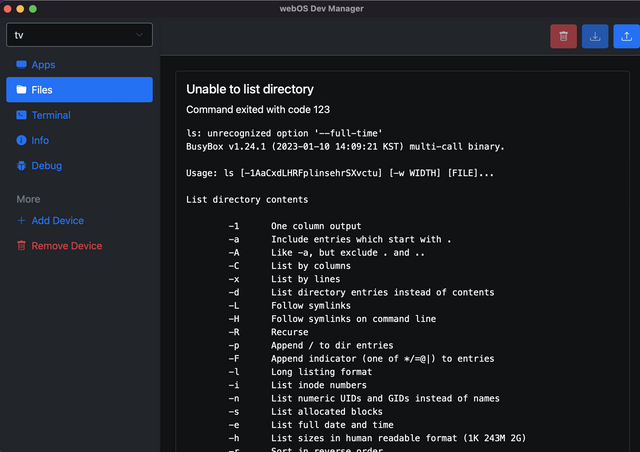Image resolution: width=640 pixels, height=452 pixels.
Task: Choose the Add Device text link
Action: coord(58,221)
